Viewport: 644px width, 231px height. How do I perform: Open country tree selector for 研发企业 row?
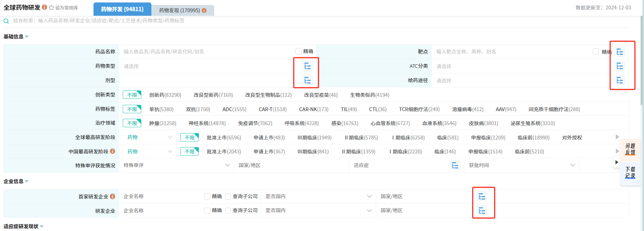click(482, 210)
